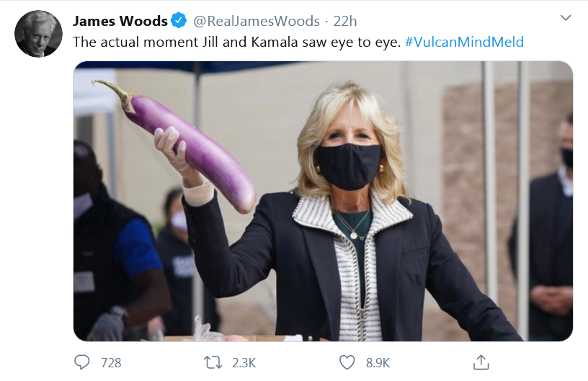Follow the #VulcanMindMeld hashtag
The height and width of the screenshot is (381, 588).
pos(464,42)
